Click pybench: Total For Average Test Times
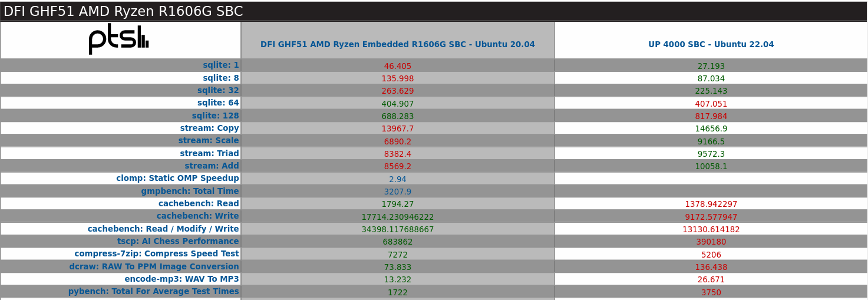868x300 pixels. 154,292
